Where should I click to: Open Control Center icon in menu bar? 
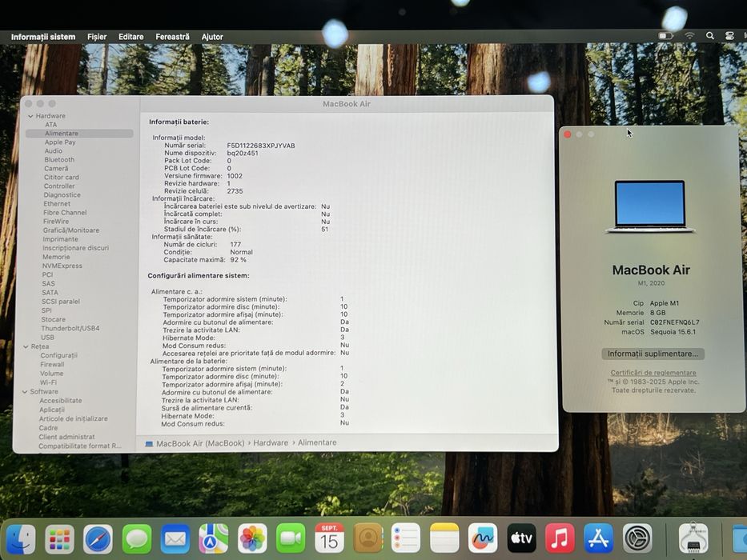[x=729, y=36]
